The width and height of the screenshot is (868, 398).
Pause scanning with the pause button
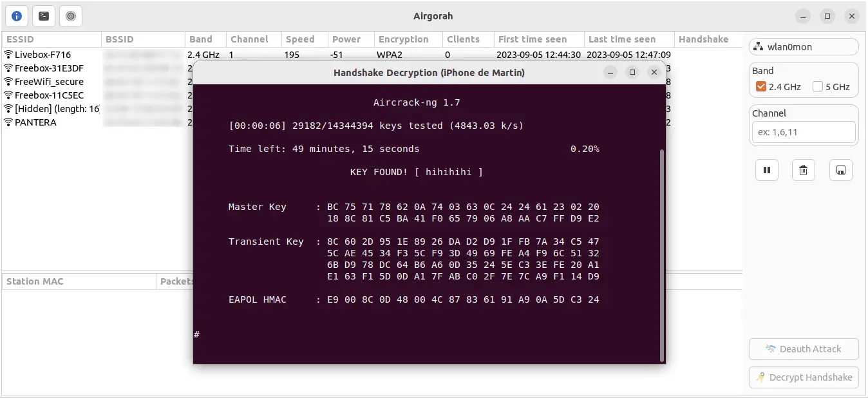767,170
